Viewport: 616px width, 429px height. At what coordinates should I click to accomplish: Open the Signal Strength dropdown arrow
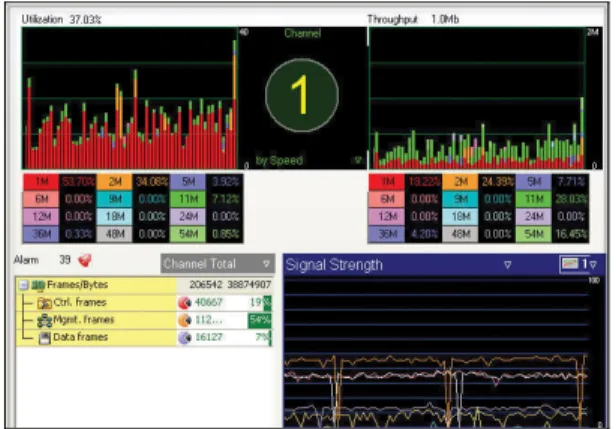coord(508,265)
